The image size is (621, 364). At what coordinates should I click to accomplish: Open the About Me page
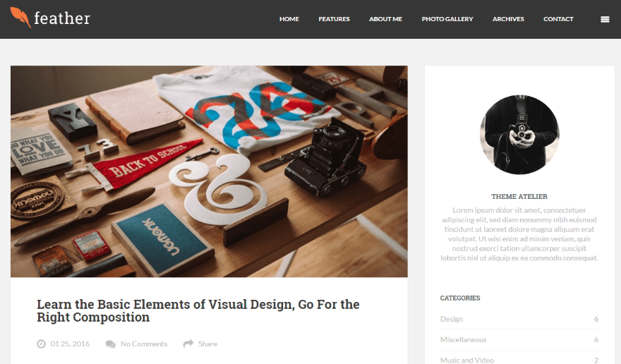[385, 19]
